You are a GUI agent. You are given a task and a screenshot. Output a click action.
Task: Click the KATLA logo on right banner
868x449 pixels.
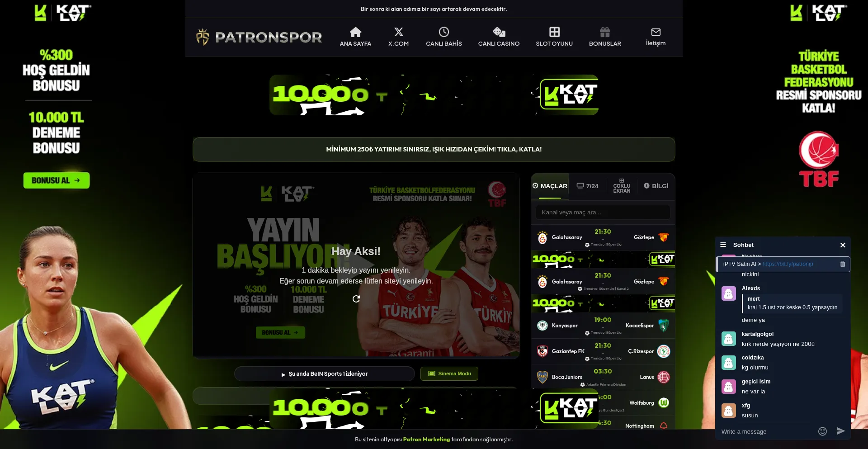pos(818,13)
